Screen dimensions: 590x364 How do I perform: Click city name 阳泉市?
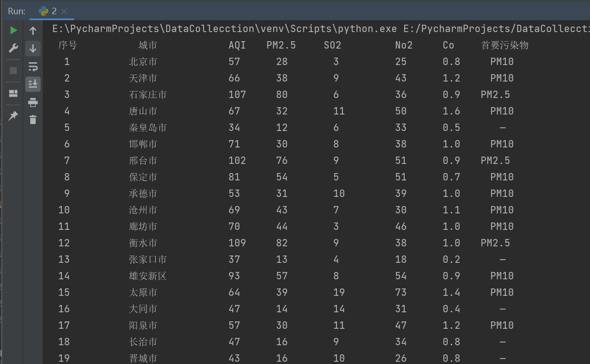[x=143, y=326]
